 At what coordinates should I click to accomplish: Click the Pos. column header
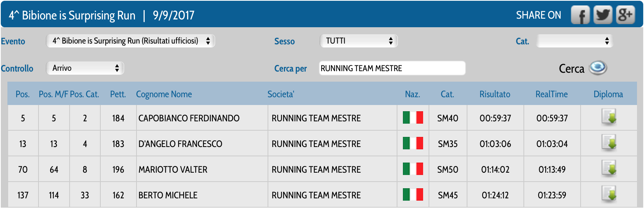coord(23,94)
